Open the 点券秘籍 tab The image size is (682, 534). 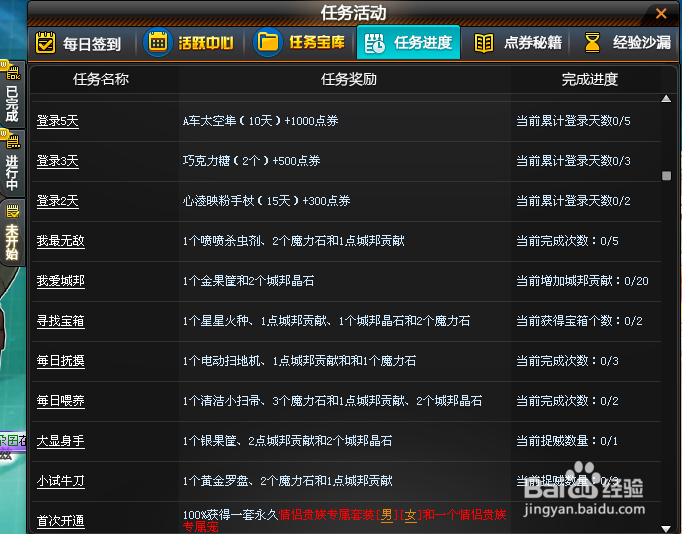(516, 43)
